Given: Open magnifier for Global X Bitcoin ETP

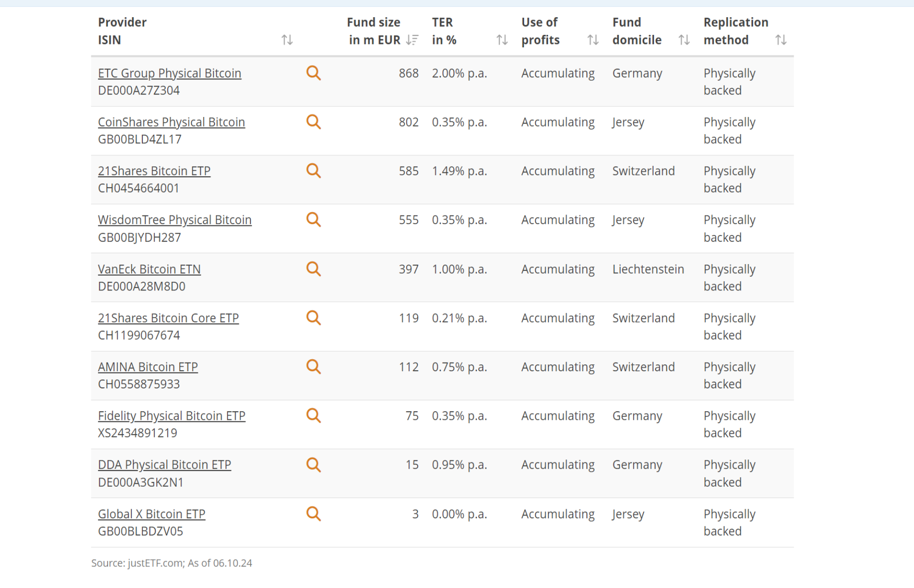Looking at the screenshot, I should 313,513.
